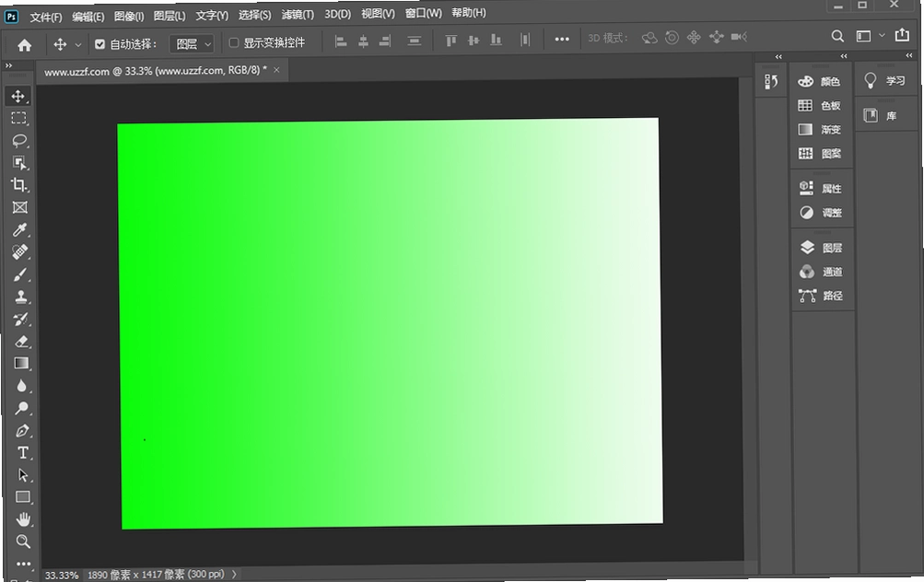Select the Path Selection tool
Image resolution: width=924 pixels, height=582 pixels.
pos(23,475)
